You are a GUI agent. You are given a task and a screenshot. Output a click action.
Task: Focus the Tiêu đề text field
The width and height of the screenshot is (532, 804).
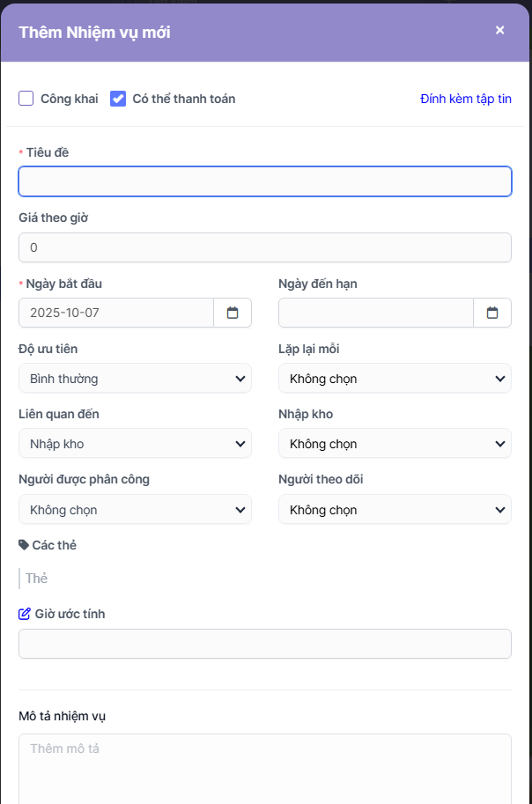pos(264,181)
